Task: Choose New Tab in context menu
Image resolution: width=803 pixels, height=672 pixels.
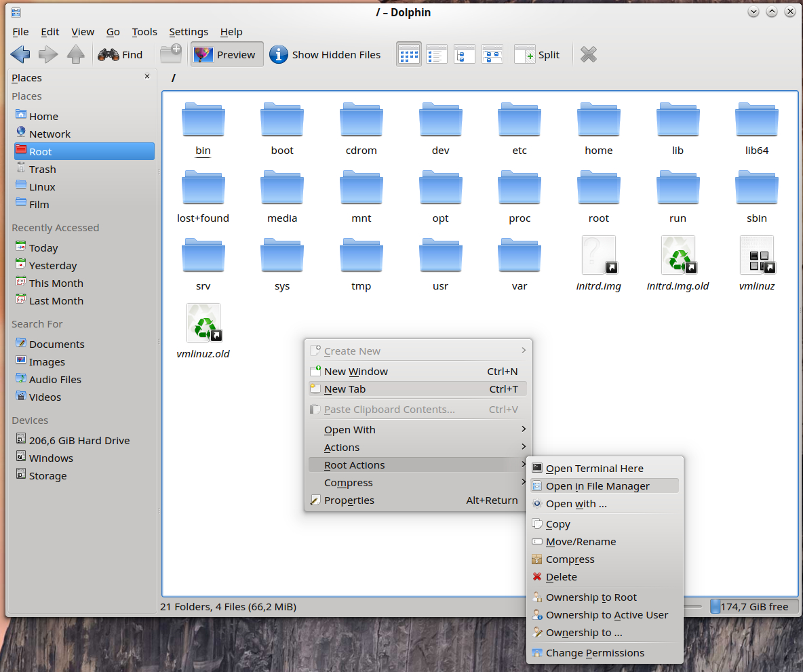Action: click(418, 389)
